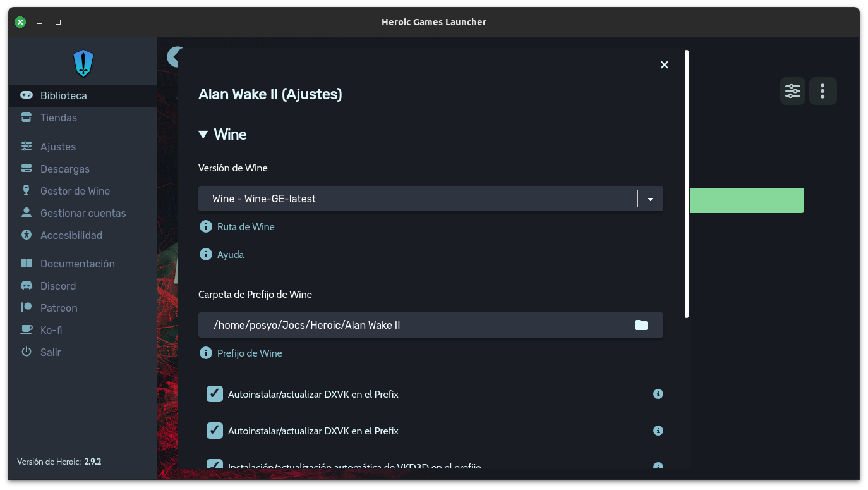Open the Versión de Wine dropdown
Viewport: 868px width, 490px height.
(650, 199)
